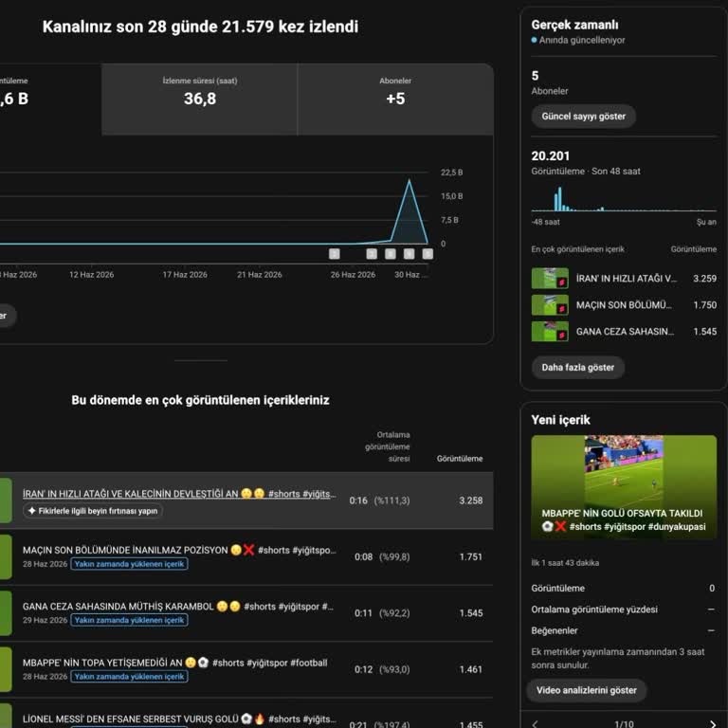Open MBAPPE' NİN TOPA YETİŞEMEDİĞİ AN video

[175, 663]
